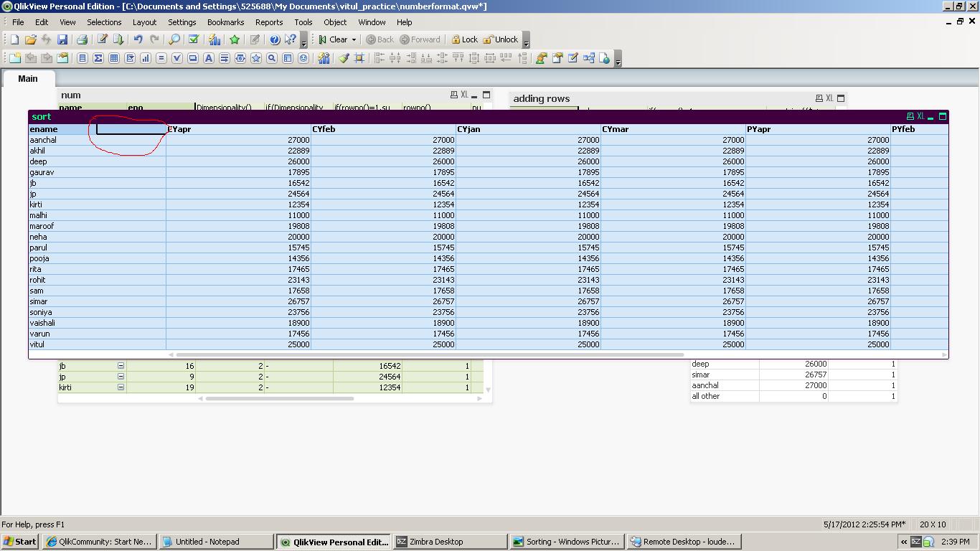Click the Undo arrow icon
Viewport: 980px width, 551px height.
pyautogui.click(x=138, y=40)
